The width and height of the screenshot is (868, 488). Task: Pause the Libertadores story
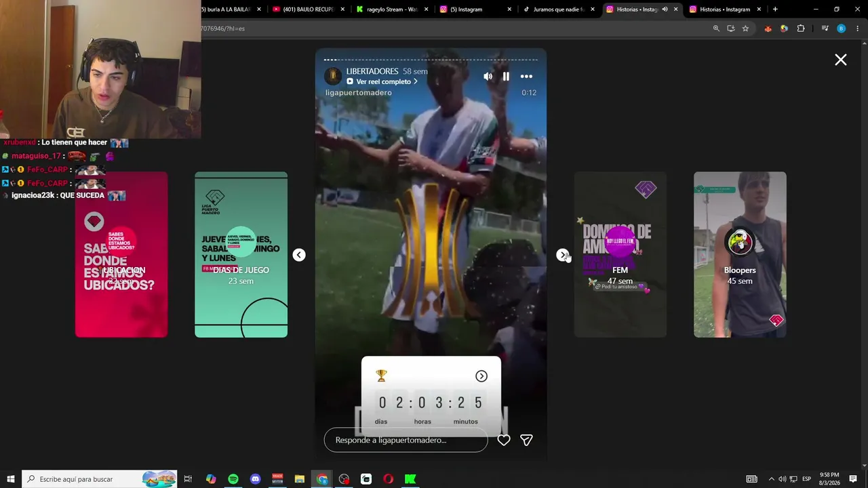[506, 77]
